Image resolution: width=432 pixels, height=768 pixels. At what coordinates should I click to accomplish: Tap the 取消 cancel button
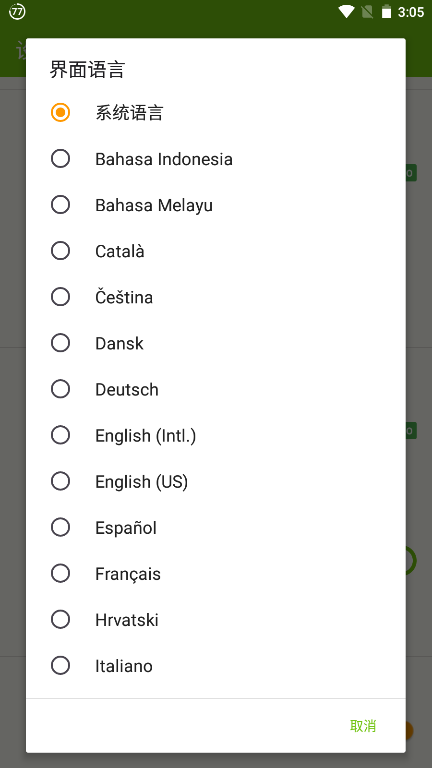point(363,725)
